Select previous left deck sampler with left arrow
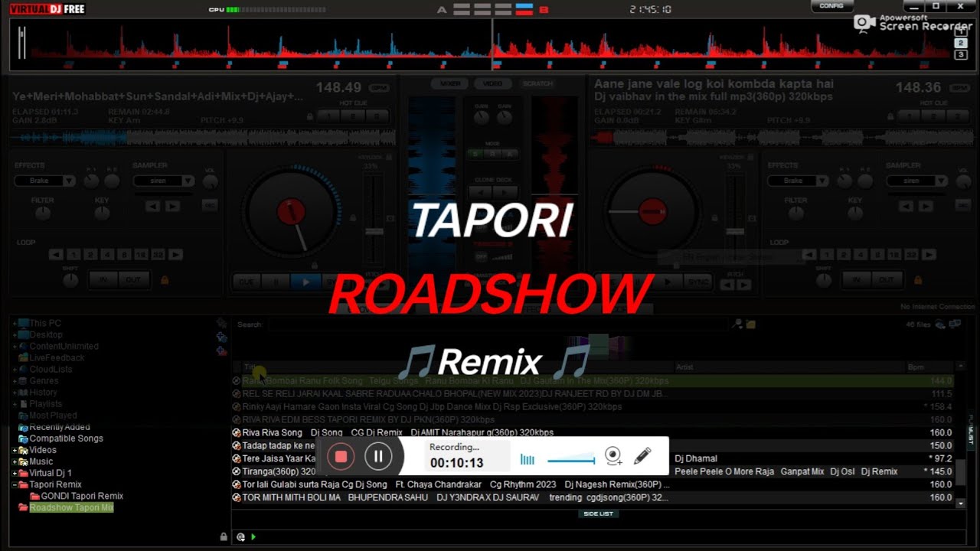This screenshot has width=980, height=551. click(x=153, y=207)
